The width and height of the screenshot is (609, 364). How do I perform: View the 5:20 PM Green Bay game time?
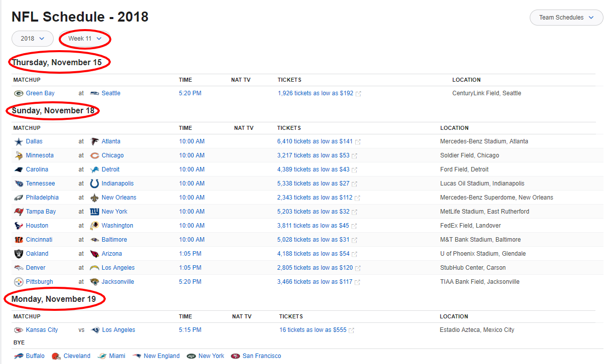[x=190, y=93]
